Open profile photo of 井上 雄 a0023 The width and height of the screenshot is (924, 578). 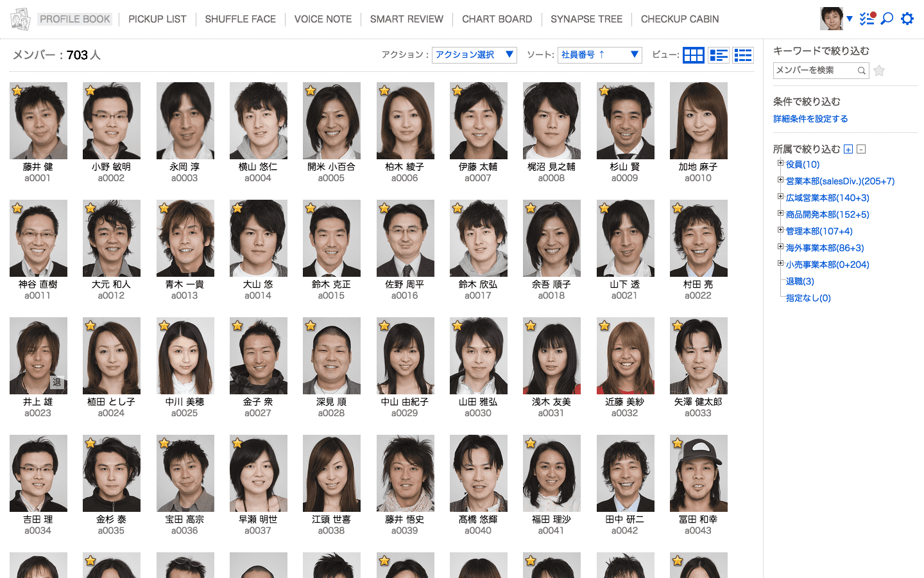click(38, 356)
